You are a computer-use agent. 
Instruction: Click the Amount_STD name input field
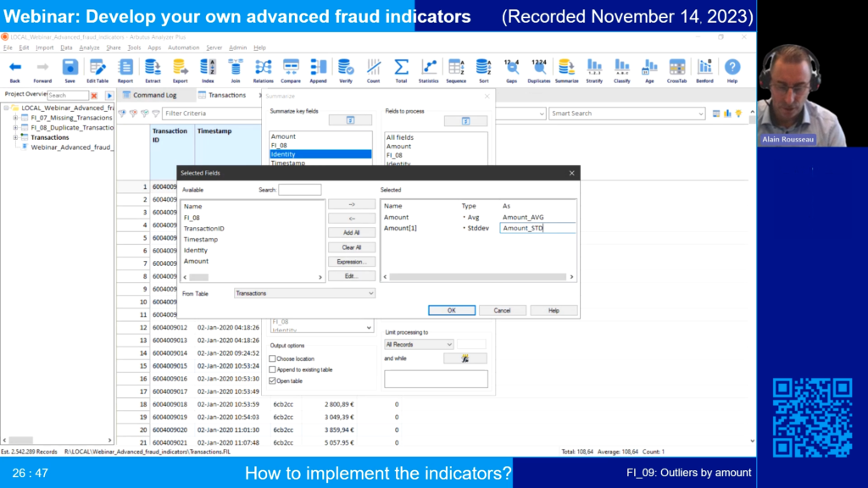point(537,228)
